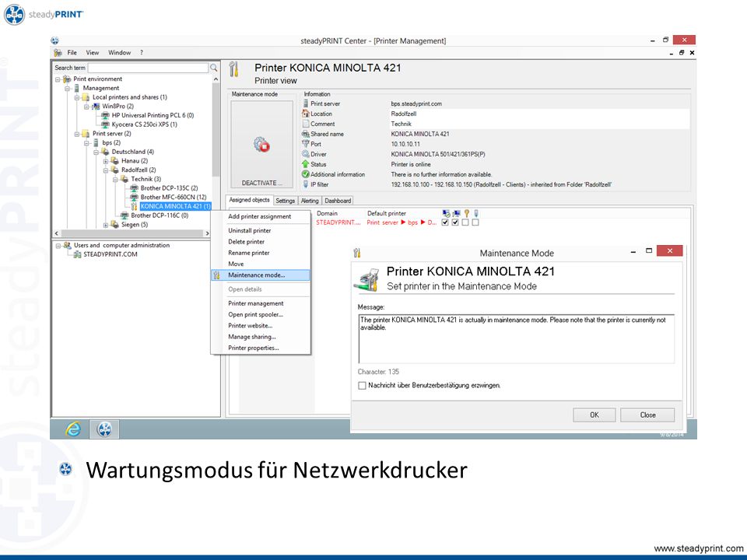Click the Deutschland folder icon
This screenshot has height=560, width=747.
105,152
